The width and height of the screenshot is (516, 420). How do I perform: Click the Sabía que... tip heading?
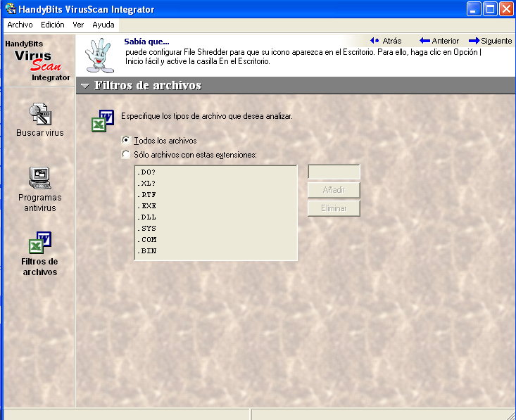(x=146, y=42)
